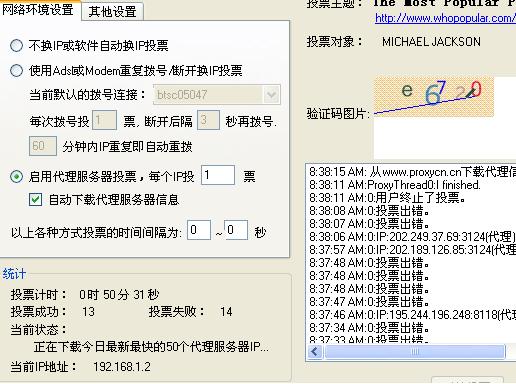Select the 8:38:08 AM 投票出错 log line
Screen dimensions: 516x384
pyautogui.click(x=369, y=211)
